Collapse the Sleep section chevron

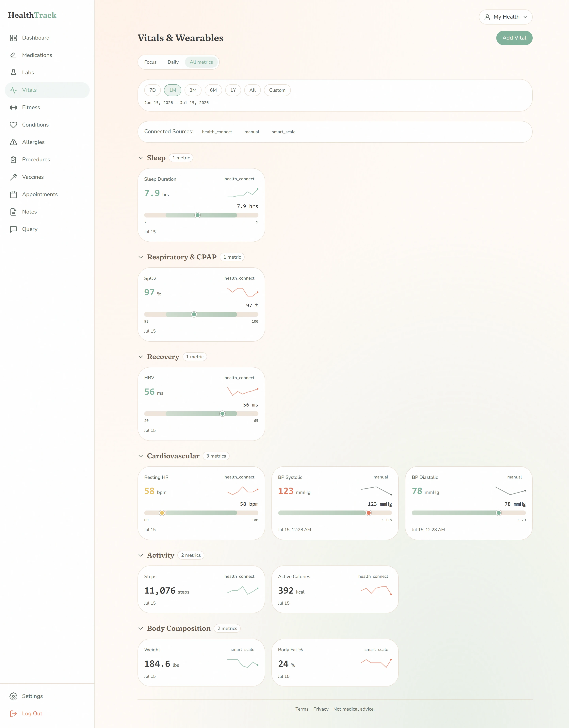point(141,158)
